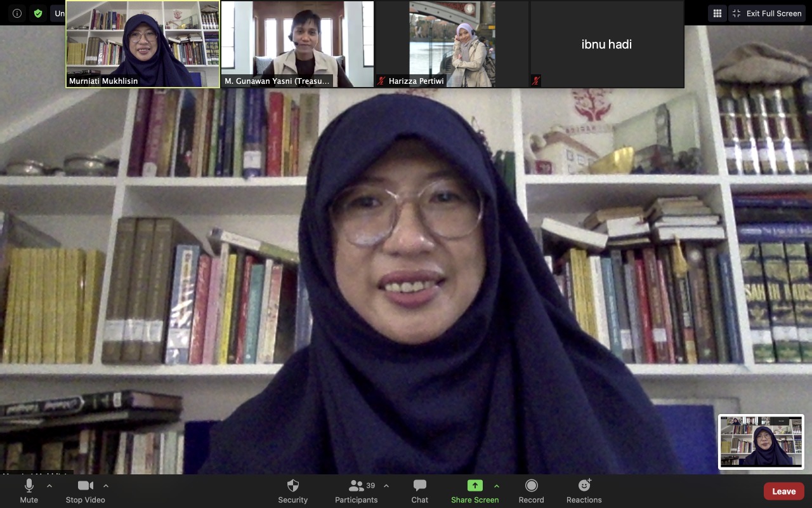The image size is (812, 508).
Task: Open the meeting information icon
Action: coord(17,13)
